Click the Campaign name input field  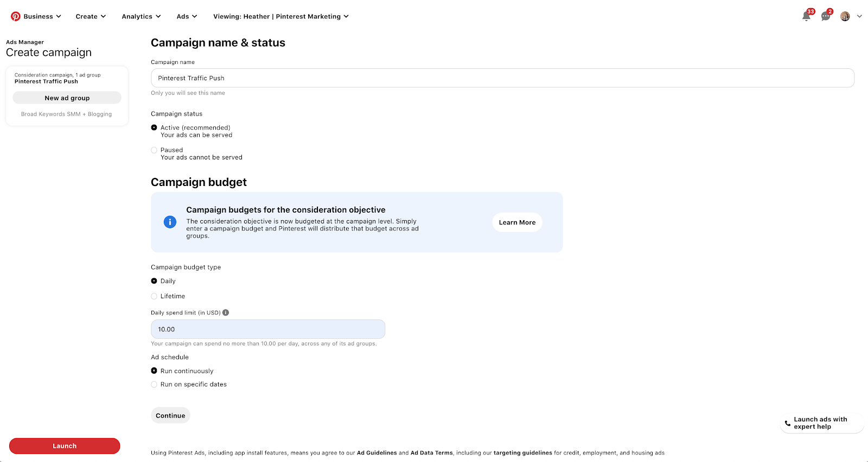pos(502,78)
